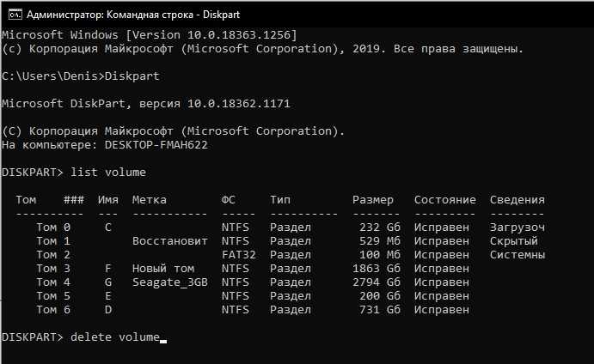Click drive letter E of Том 5
Viewport: 594px width, 364px height.
(x=108, y=296)
